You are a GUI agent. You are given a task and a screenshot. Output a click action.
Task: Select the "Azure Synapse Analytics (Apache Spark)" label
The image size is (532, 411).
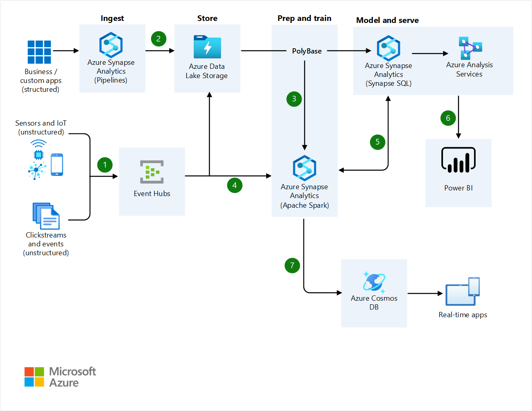pyautogui.click(x=304, y=196)
